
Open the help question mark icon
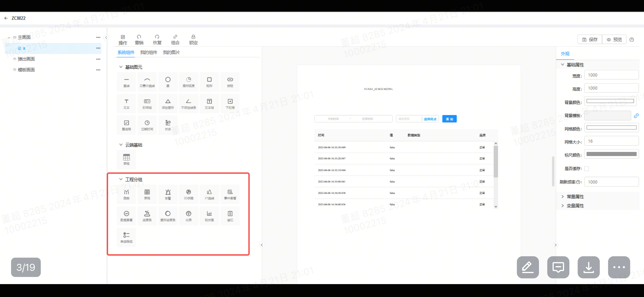[632, 40]
